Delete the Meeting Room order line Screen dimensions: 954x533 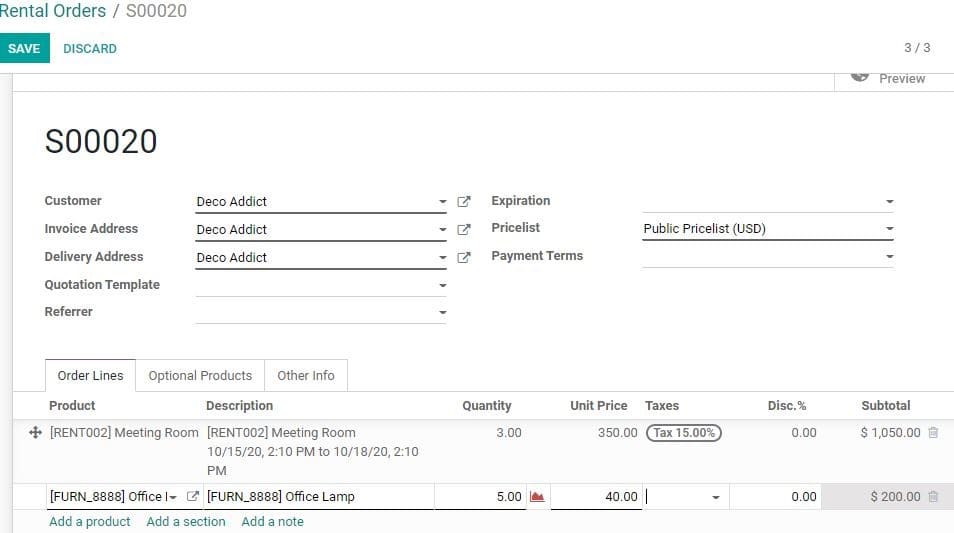click(x=933, y=433)
